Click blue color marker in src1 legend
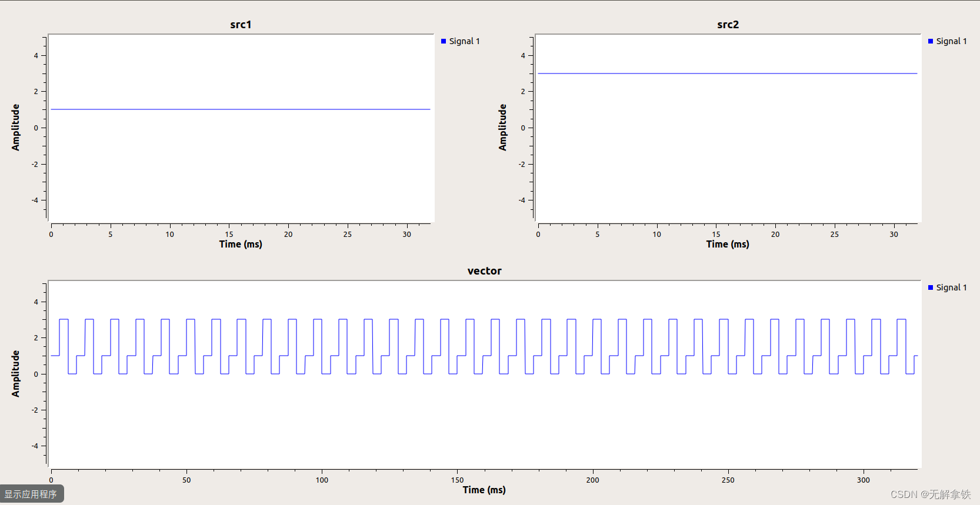 444,41
